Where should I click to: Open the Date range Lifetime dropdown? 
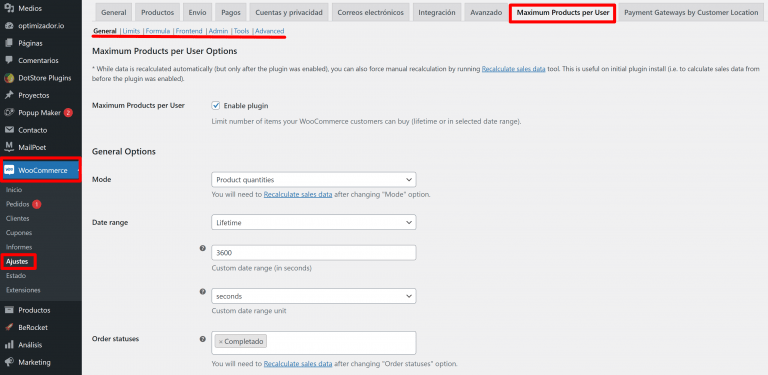[313, 222]
